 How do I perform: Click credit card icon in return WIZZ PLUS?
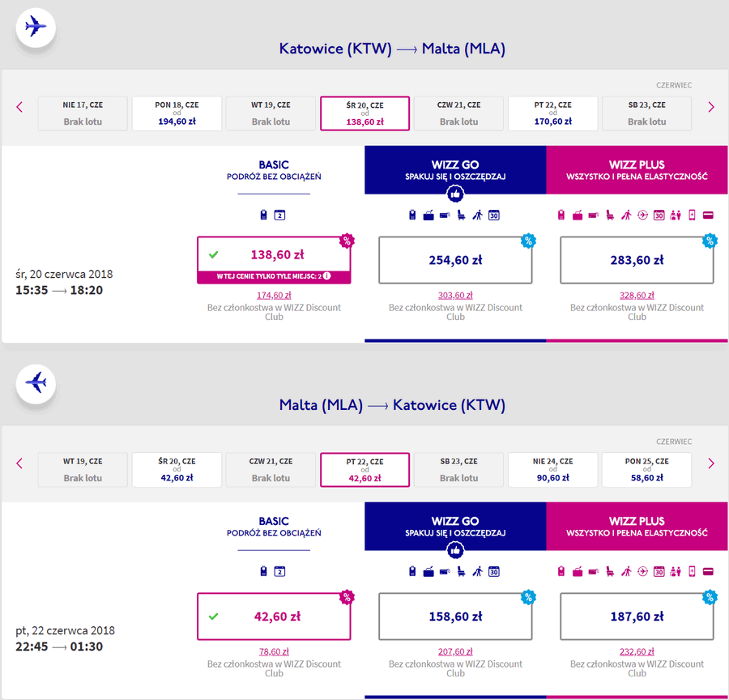[x=708, y=572]
